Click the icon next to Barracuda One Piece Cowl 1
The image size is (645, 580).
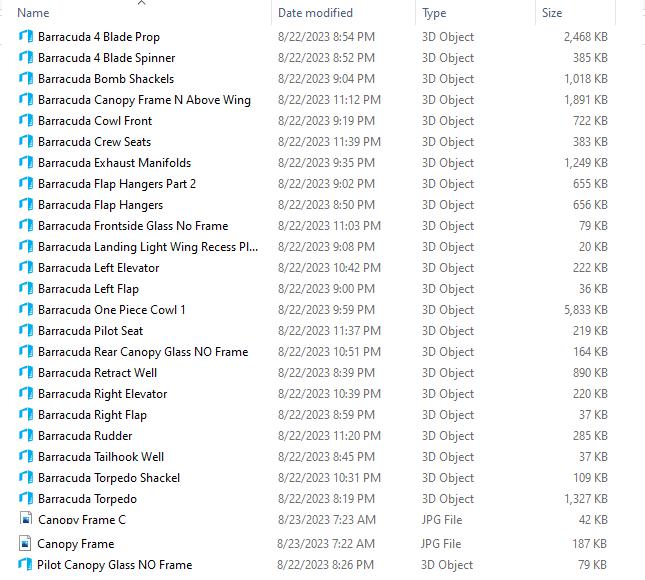click(x=26, y=309)
